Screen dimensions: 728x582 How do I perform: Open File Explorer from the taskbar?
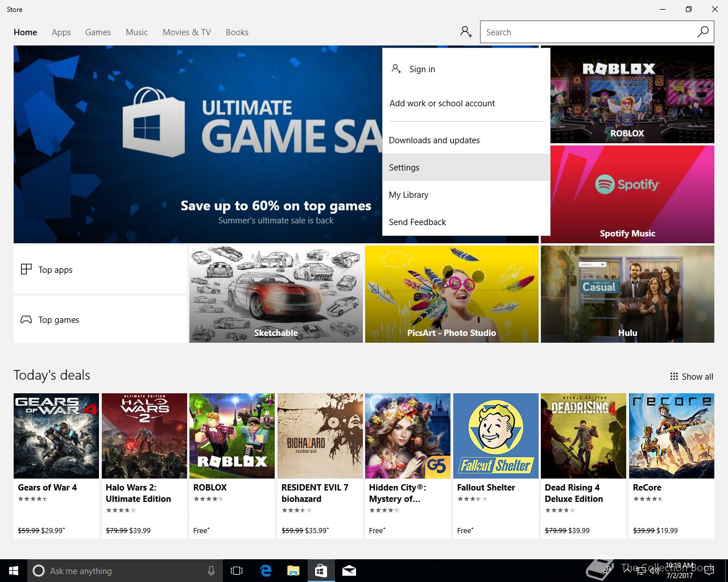pos(293,571)
